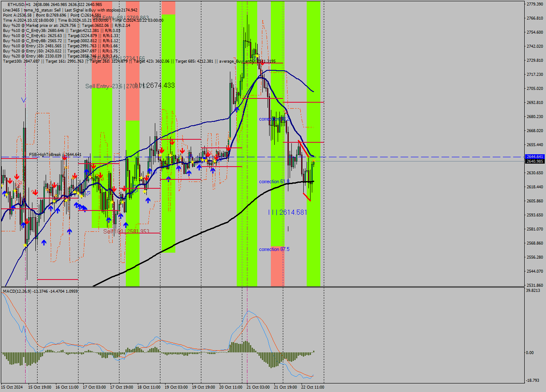
Task: Click the 2705.070 price axis value
Action: coord(535,88)
